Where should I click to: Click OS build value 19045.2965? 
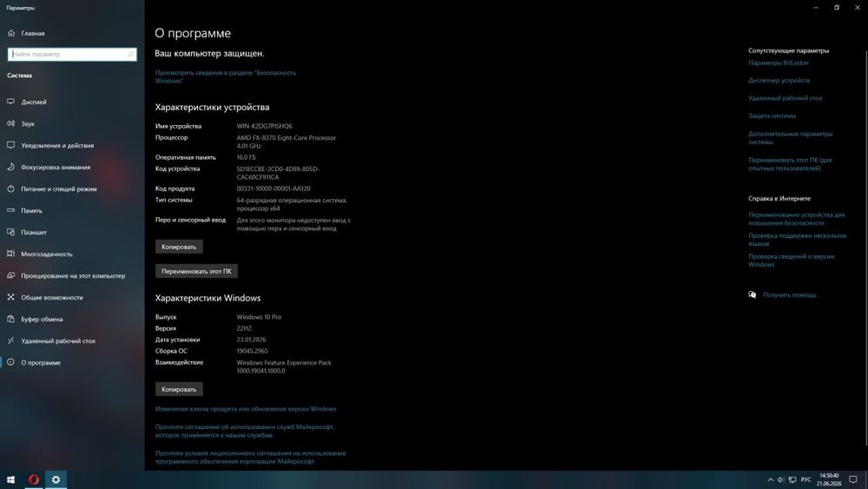(x=252, y=351)
